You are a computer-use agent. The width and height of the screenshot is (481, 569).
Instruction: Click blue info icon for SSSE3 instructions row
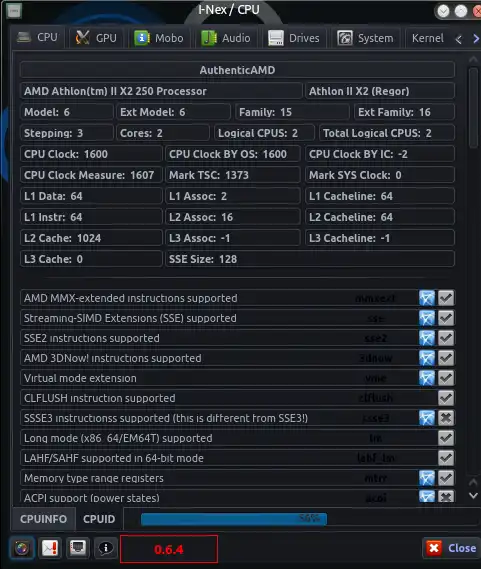click(427, 418)
